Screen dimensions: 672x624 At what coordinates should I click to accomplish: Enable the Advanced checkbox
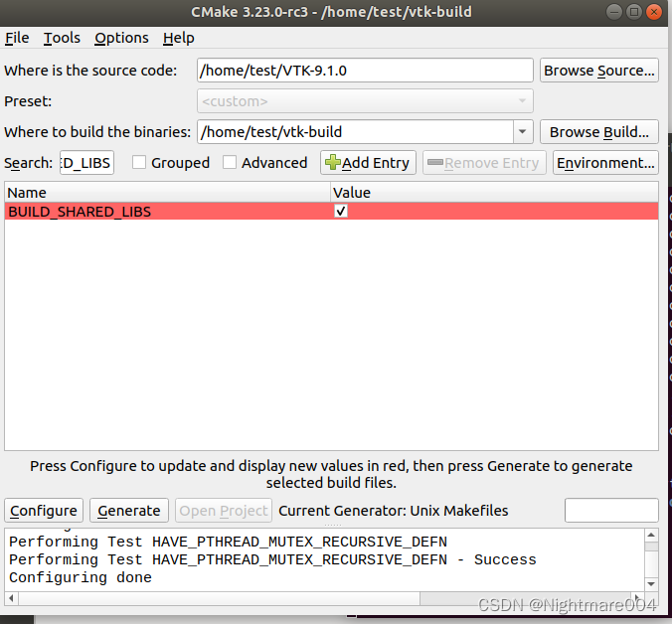(x=230, y=163)
